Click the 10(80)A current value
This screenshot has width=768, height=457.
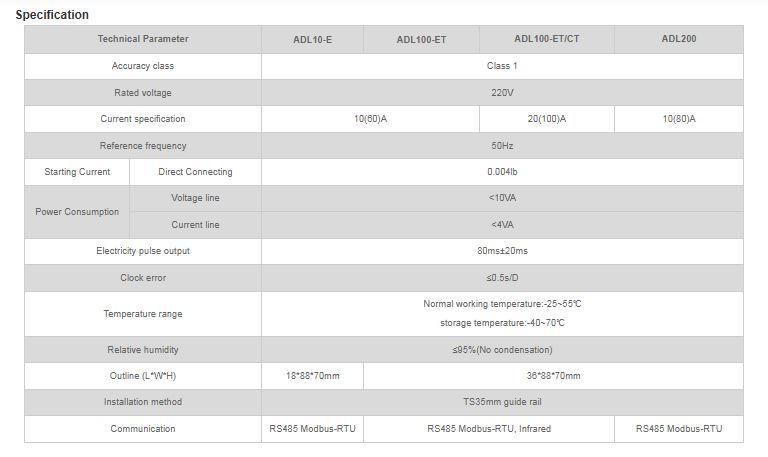[x=679, y=119]
